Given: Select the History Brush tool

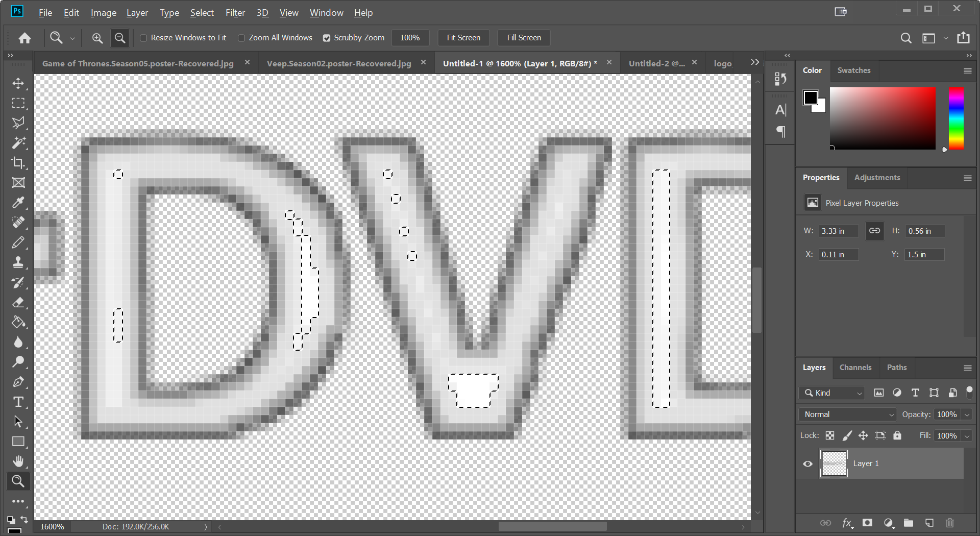Looking at the screenshot, I should 18,282.
